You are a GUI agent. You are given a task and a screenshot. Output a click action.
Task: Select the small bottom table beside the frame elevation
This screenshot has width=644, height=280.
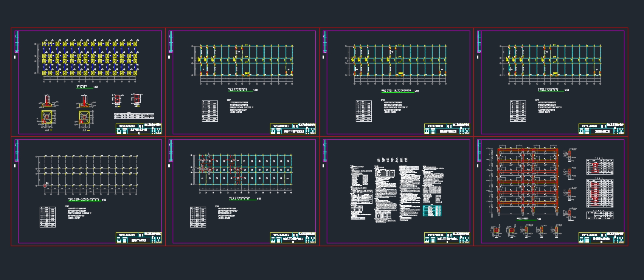point(600,216)
